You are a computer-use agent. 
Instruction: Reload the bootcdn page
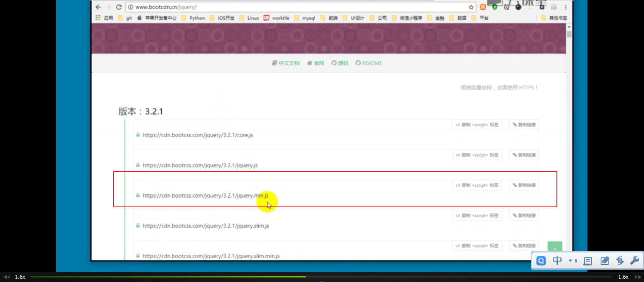[x=119, y=7]
